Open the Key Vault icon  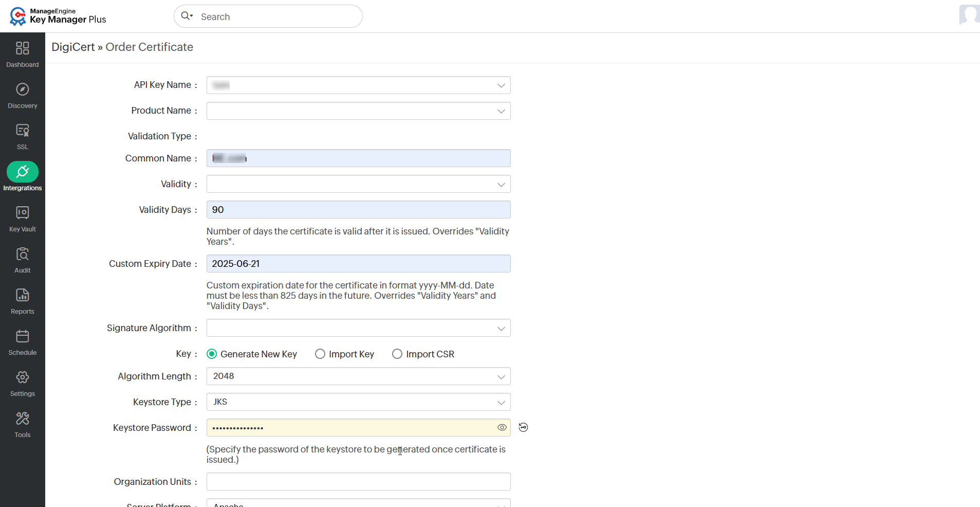(23, 213)
